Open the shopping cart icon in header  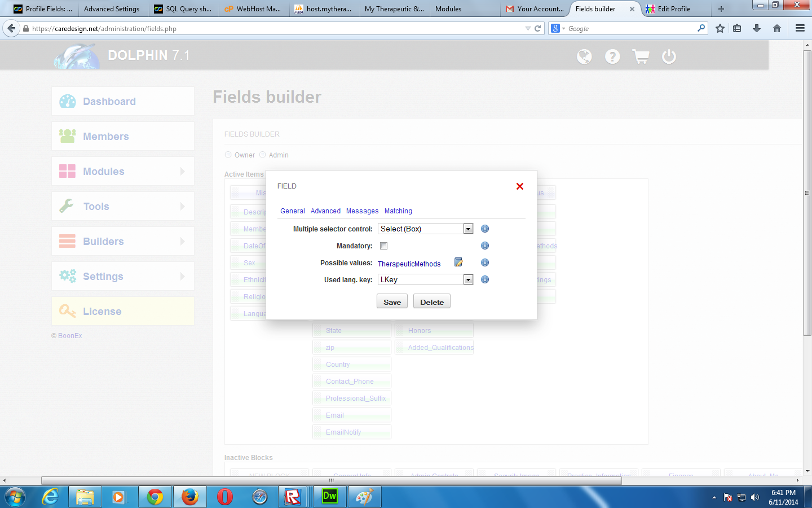641,56
